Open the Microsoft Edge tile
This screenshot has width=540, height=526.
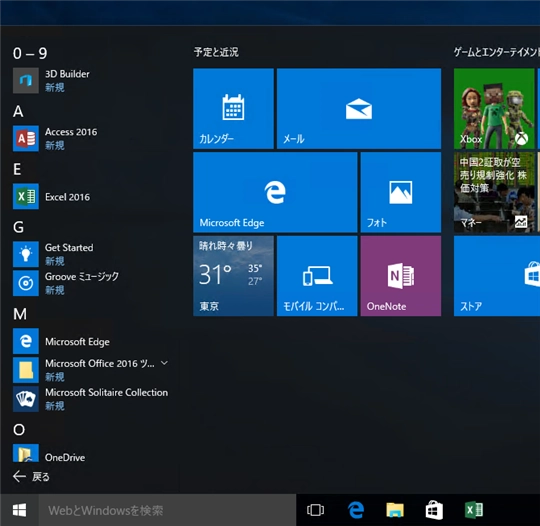coord(275,192)
